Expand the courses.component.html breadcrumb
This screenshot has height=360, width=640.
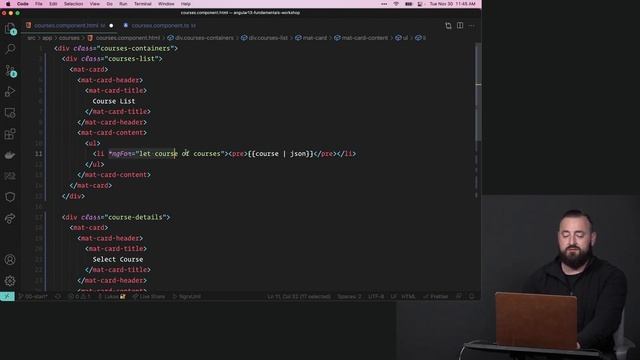(124, 38)
